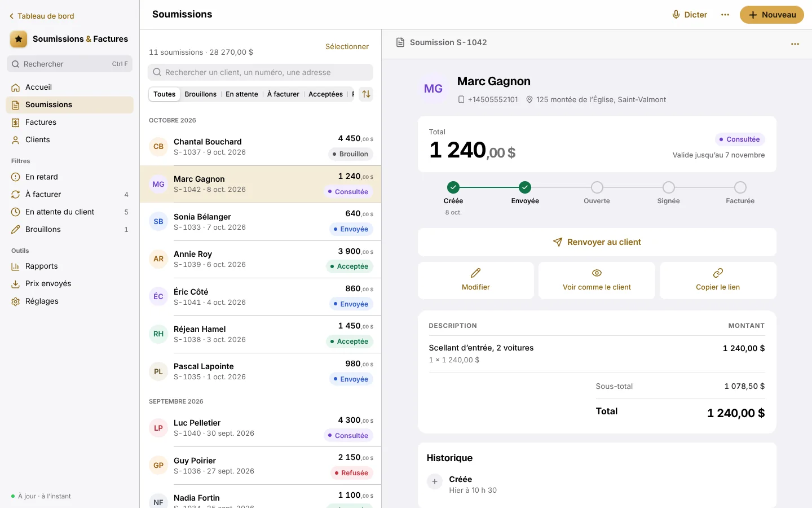The image size is (812, 508).
Task: Click the Prix envoyés download icon
Action: click(16, 284)
